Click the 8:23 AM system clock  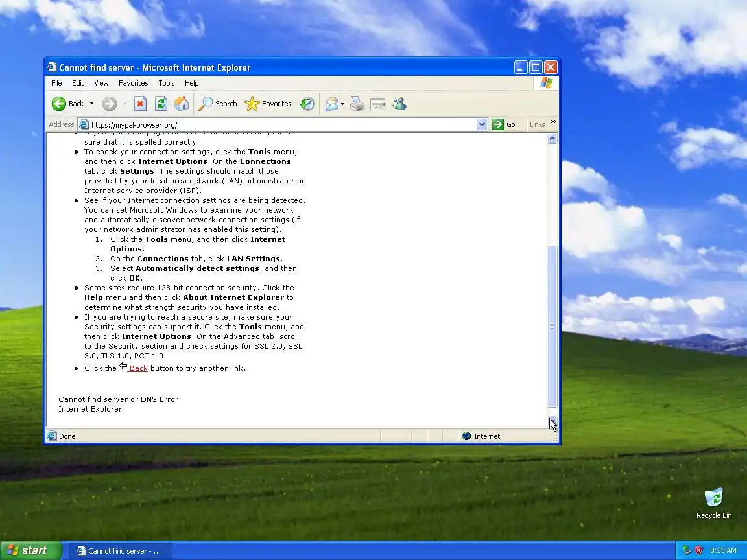(723, 550)
